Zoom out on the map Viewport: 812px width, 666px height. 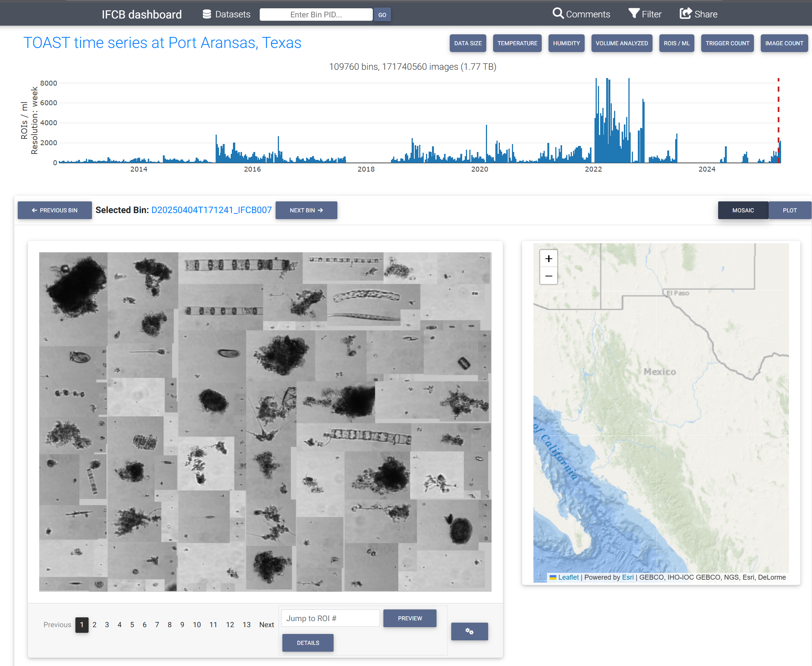click(x=548, y=276)
